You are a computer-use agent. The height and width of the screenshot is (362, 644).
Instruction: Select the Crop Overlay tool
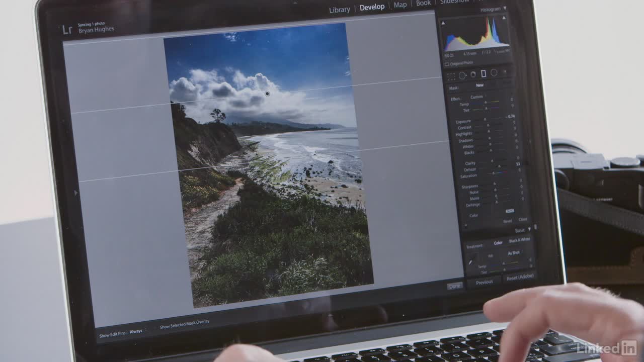pos(451,76)
